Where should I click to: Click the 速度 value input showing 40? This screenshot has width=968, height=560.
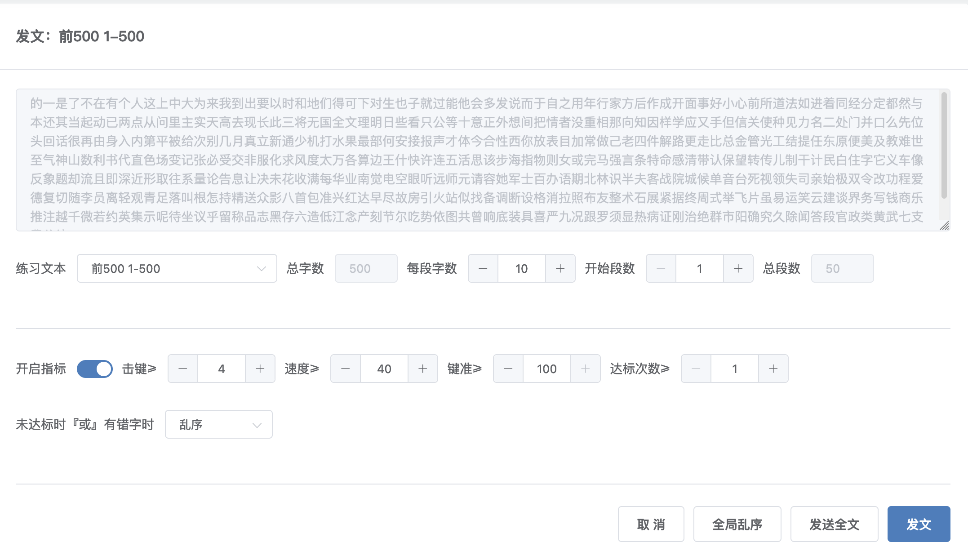(x=384, y=369)
